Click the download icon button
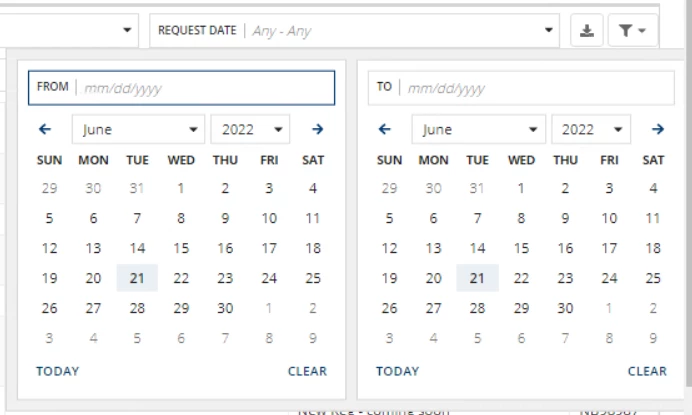This screenshot has height=415, width=692. [x=587, y=30]
